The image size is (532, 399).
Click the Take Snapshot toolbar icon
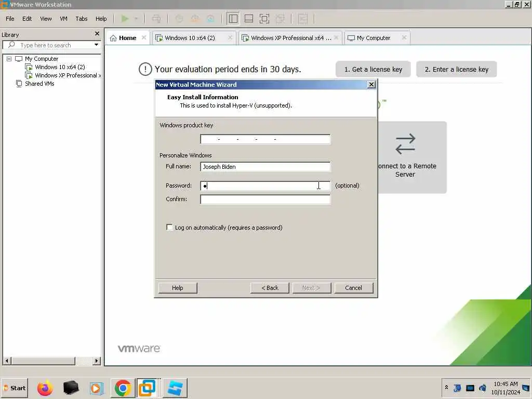pos(179,19)
